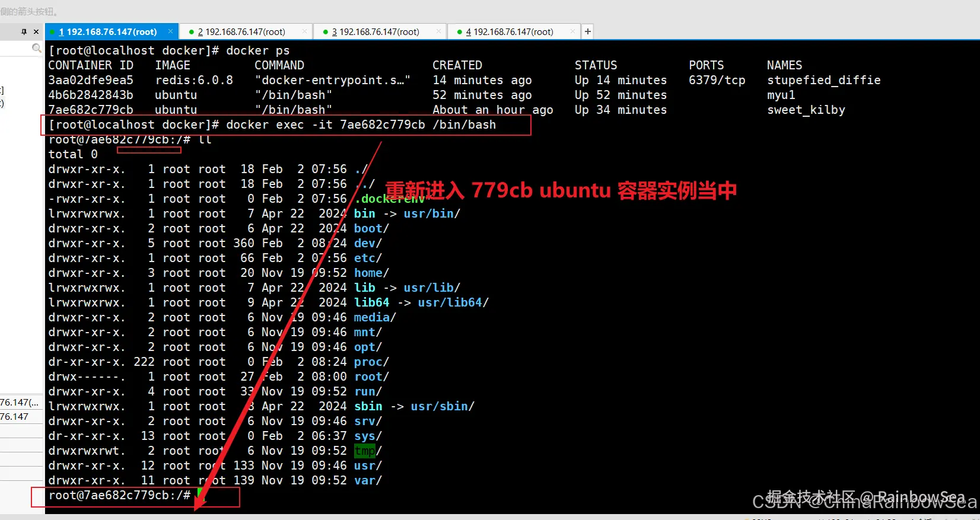Click the 'docker exec -it' command line
The image size is (980, 520).
361,125
